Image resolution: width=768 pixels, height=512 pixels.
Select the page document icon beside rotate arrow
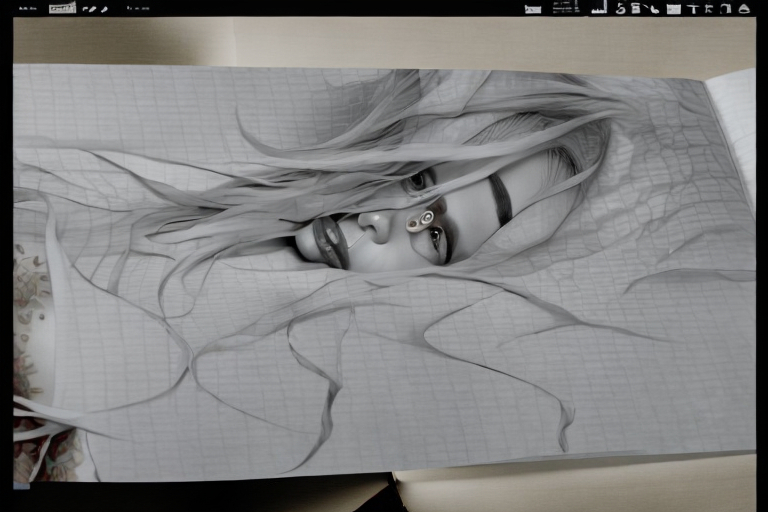tap(635, 8)
